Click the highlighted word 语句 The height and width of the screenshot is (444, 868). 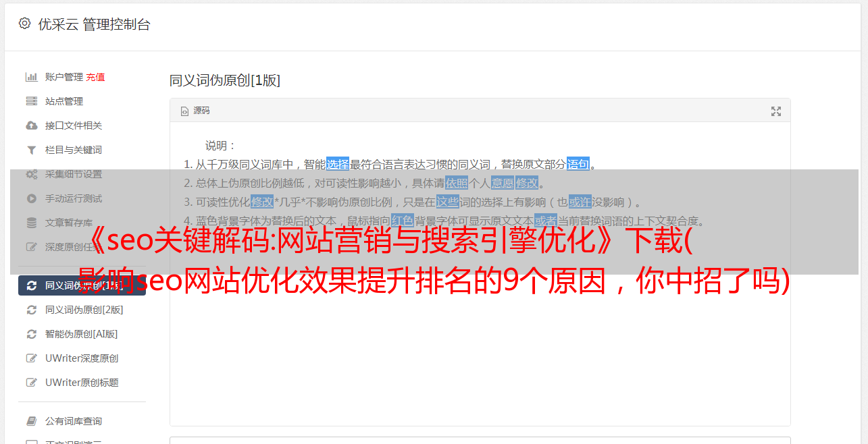coord(578,164)
